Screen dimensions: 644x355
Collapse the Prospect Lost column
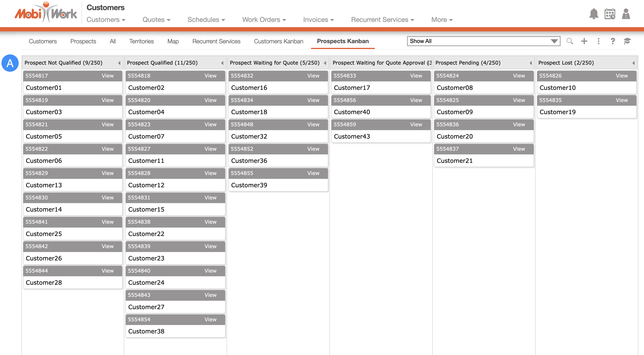tap(634, 63)
